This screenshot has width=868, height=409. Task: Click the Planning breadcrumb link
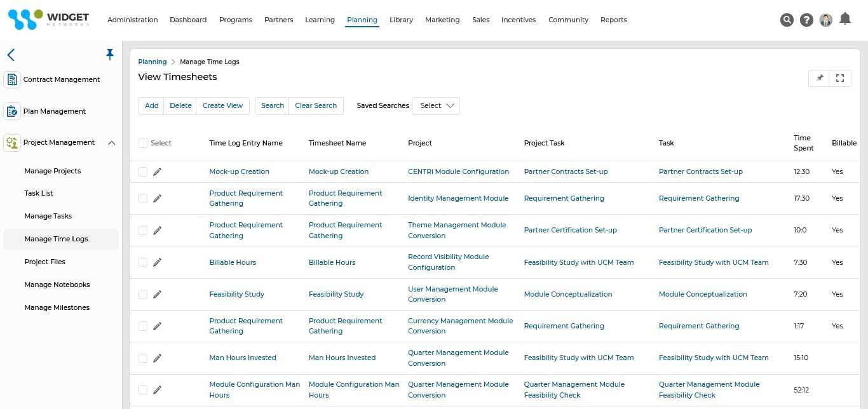pos(153,62)
